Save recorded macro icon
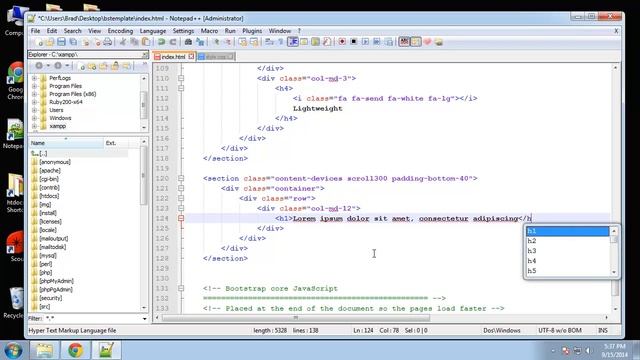The height and width of the screenshot is (360, 640). 389,42
